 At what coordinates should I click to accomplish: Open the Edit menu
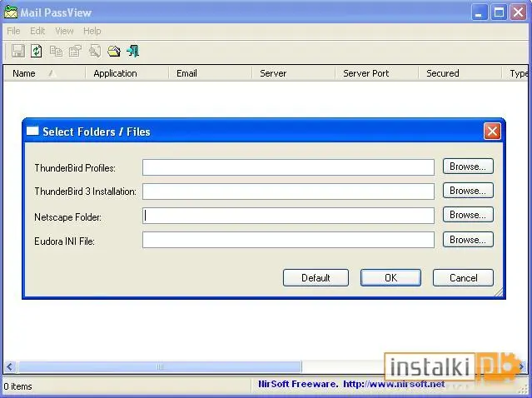point(37,31)
